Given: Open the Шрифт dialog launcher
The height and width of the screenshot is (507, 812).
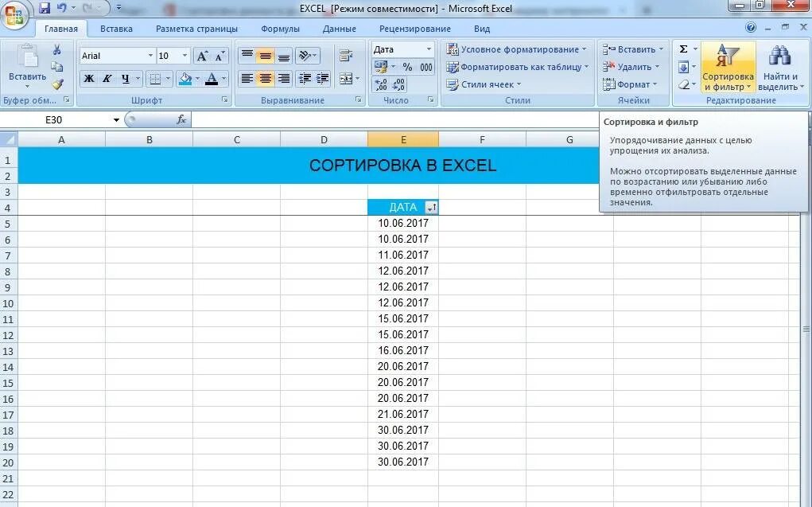Looking at the screenshot, I should point(225,99).
